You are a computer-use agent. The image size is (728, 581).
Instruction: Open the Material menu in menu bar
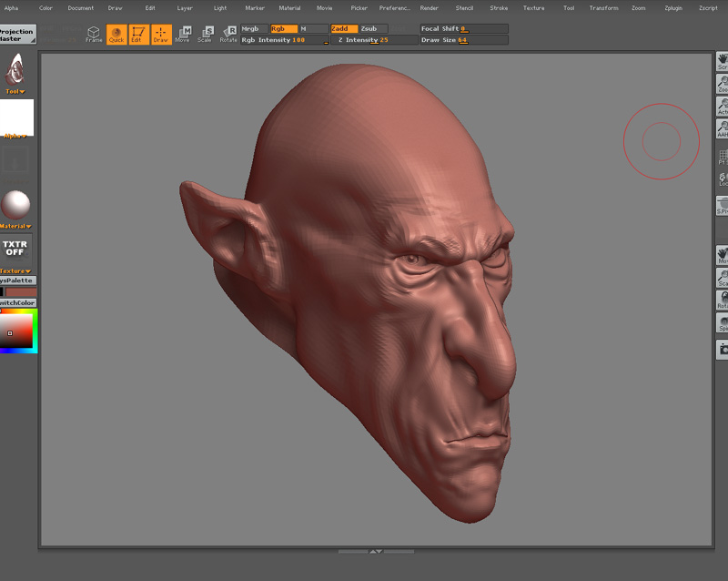point(289,8)
